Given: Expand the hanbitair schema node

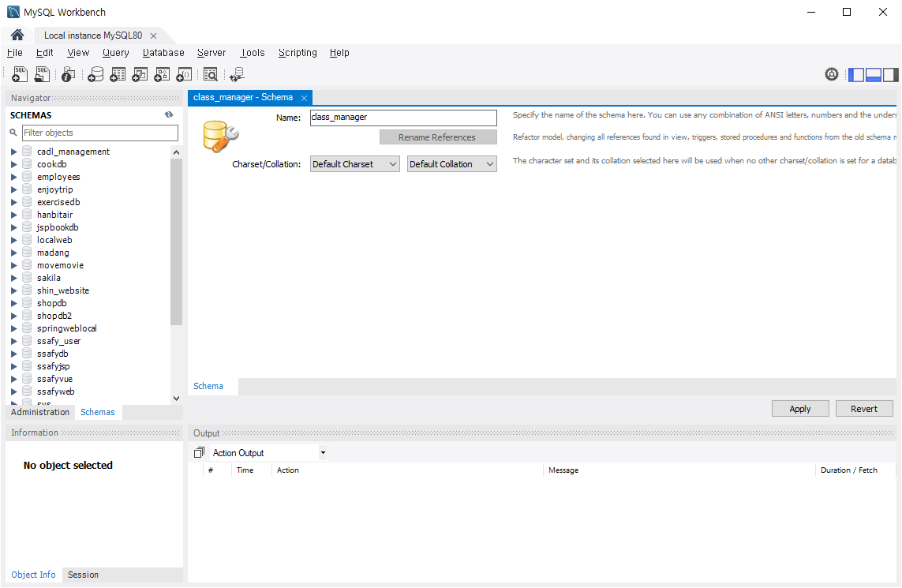Looking at the screenshot, I should [13, 215].
